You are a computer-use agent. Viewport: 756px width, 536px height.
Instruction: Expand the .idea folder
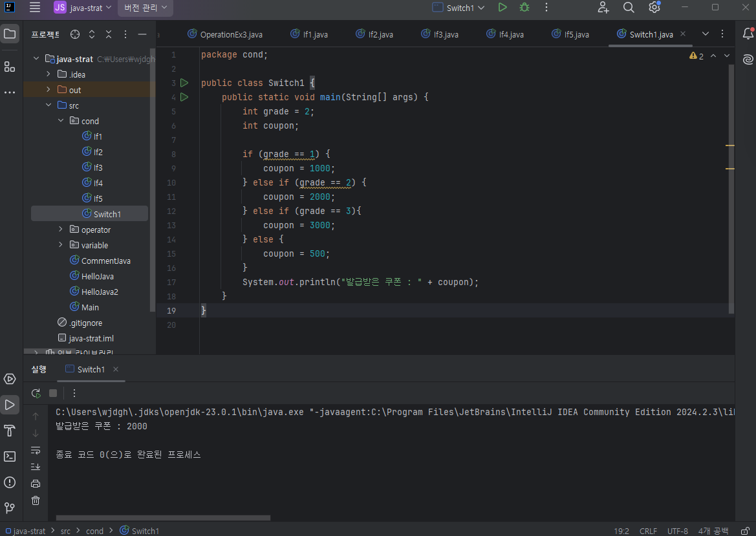click(x=49, y=74)
